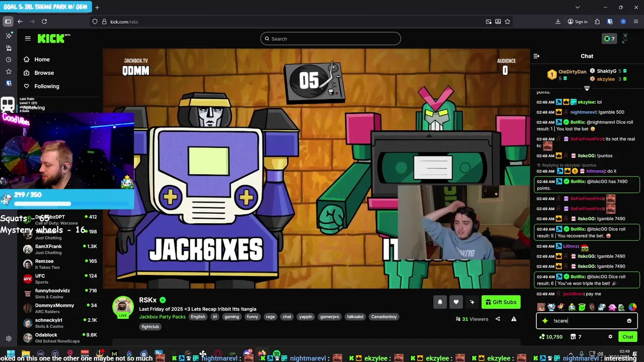644x362 pixels.
Task: Open a new browser tab
Action: 97,7
